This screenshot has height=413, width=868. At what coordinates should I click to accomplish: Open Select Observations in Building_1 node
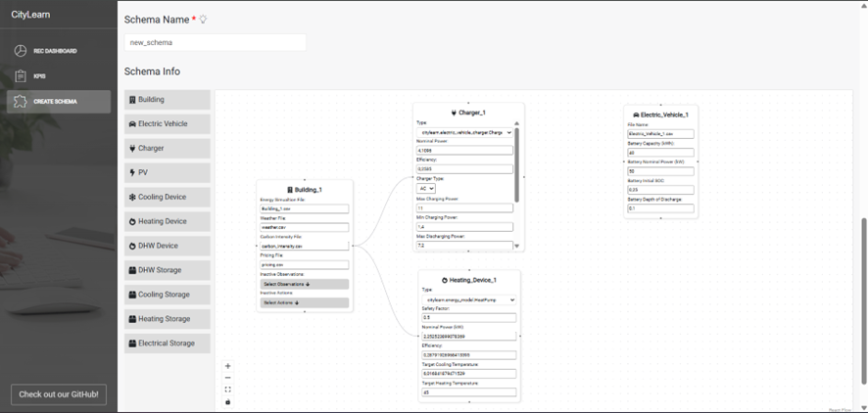[x=304, y=284]
